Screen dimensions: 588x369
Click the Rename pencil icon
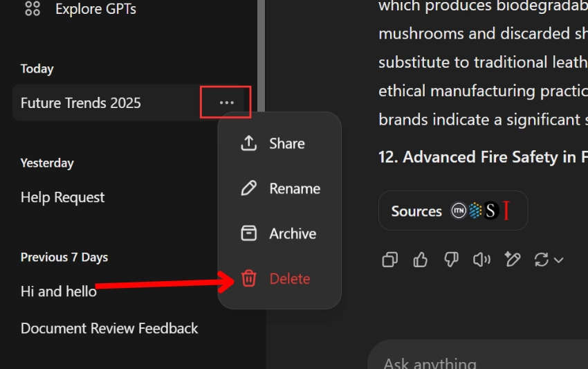coord(248,188)
